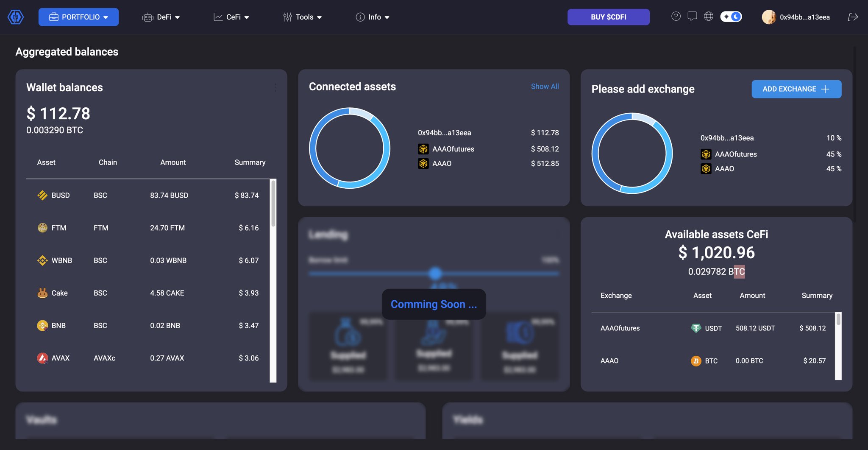The image size is (868, 450).
Task: Click the robot DeFi icon
Action: coord(147,17)
